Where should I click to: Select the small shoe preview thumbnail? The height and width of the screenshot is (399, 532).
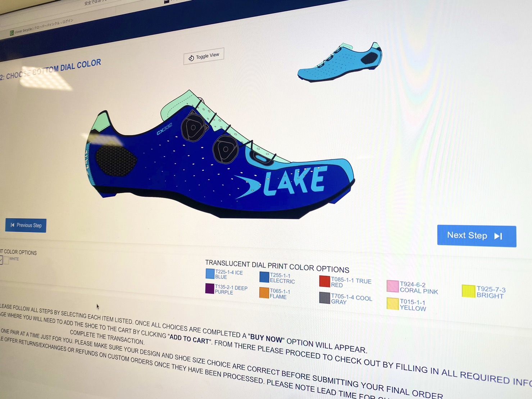340,63
